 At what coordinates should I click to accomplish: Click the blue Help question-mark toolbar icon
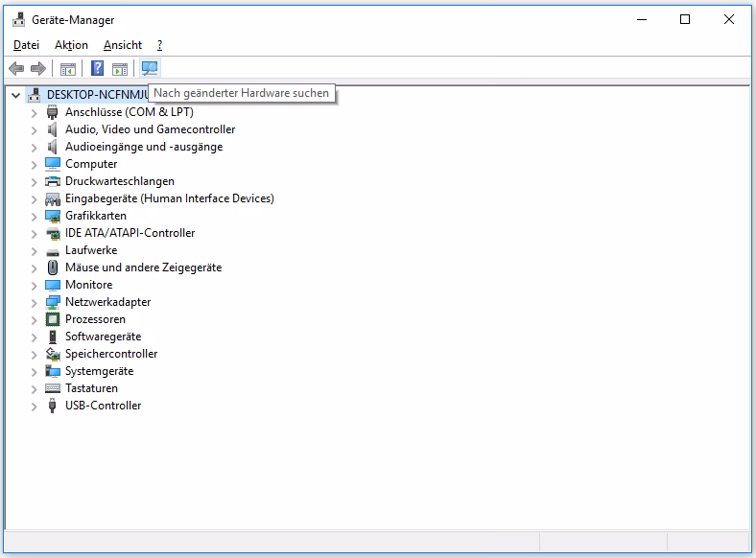point(97,68)
